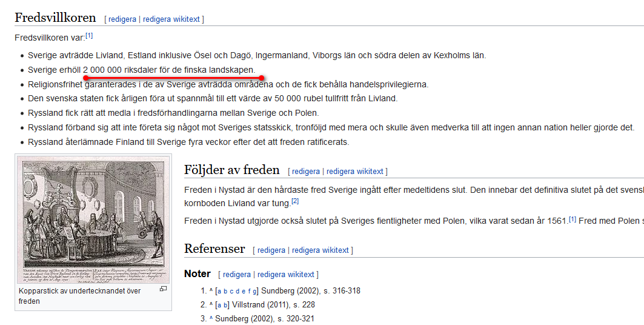Screen dimensions: 644x325
Task: Jump to backlink 'a' in note 1
Action: 219,291
